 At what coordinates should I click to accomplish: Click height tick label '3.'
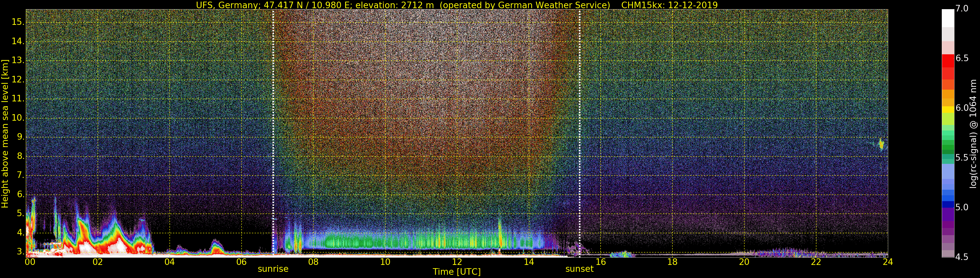tap(21, 252)
